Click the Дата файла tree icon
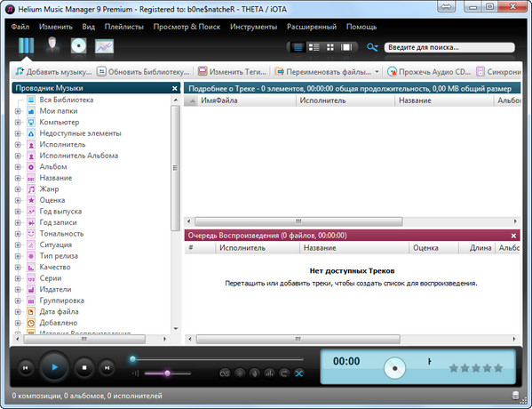 tap(31, 312)
